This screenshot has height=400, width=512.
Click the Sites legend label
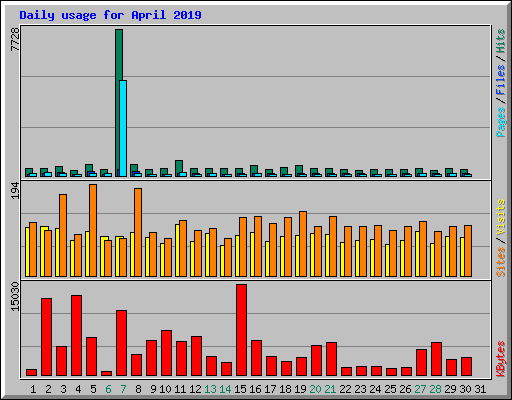500,262
